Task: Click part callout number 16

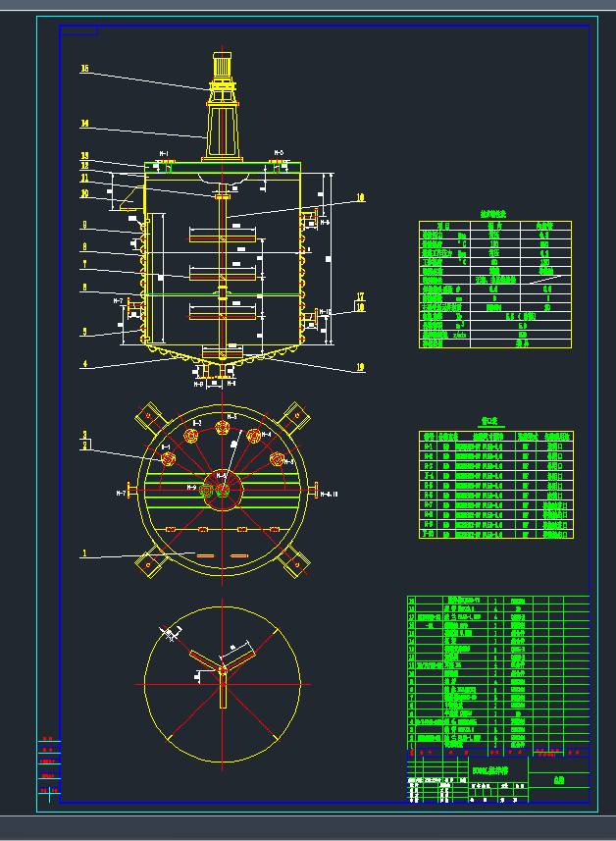Action: [x=360, y=198]
